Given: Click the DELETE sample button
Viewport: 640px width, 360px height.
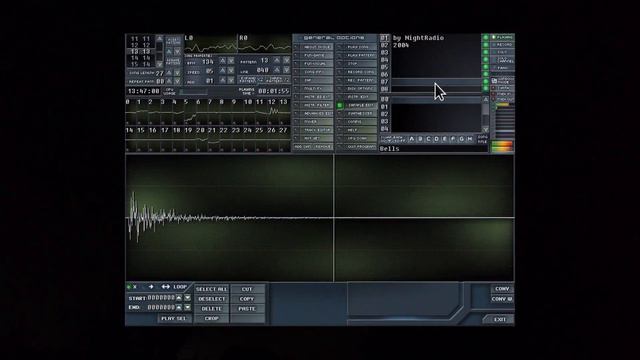Looking at the screenshot, I should (x=211, y=309).
